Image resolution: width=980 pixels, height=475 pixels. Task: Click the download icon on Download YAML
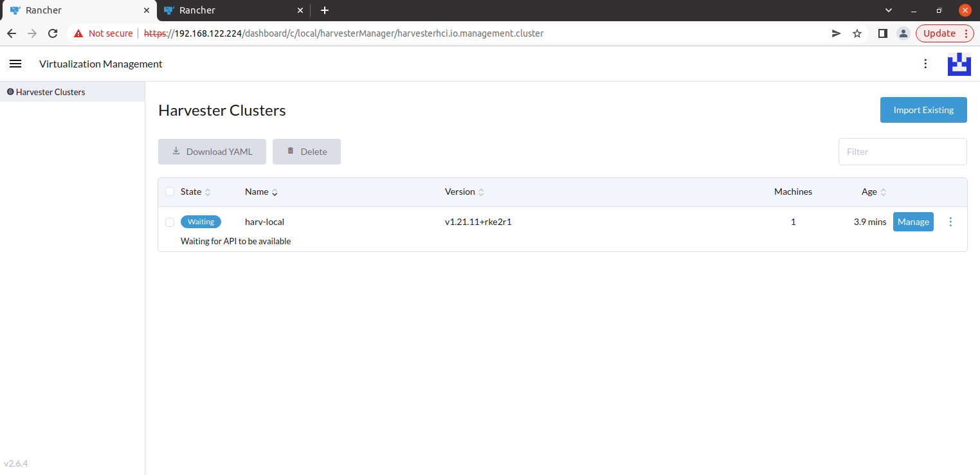click(176, 150)
